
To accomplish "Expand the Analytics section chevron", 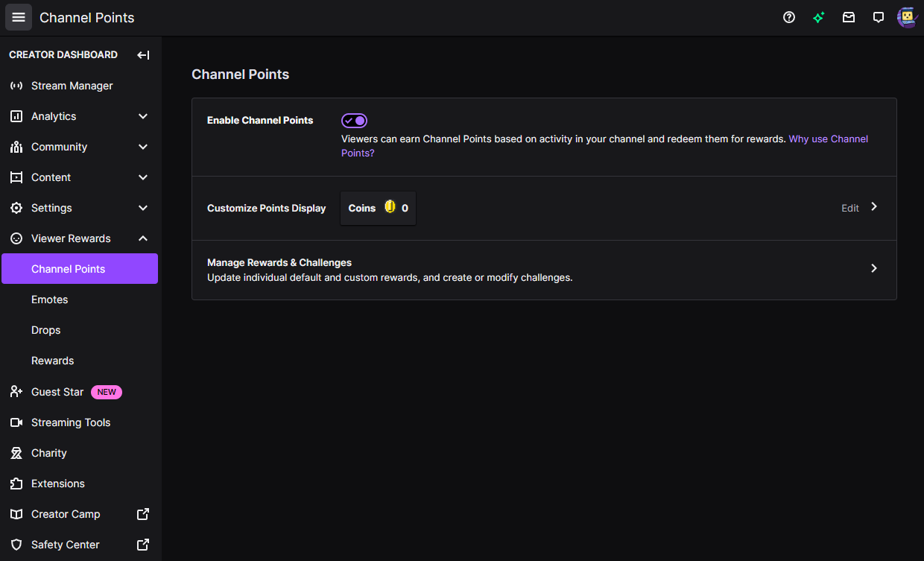I will click(x=143, y=116).
